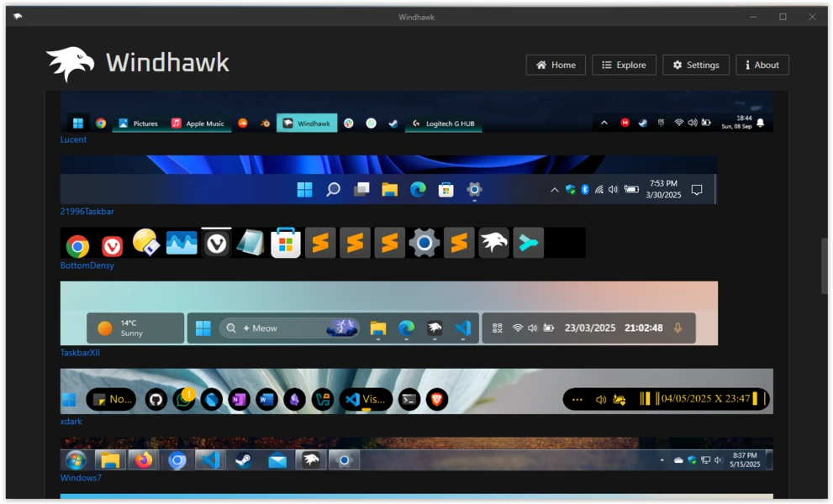Screen dimensions: 833x504
Task: Open the BottomDensy theme link
Action: tap(87, 265)
